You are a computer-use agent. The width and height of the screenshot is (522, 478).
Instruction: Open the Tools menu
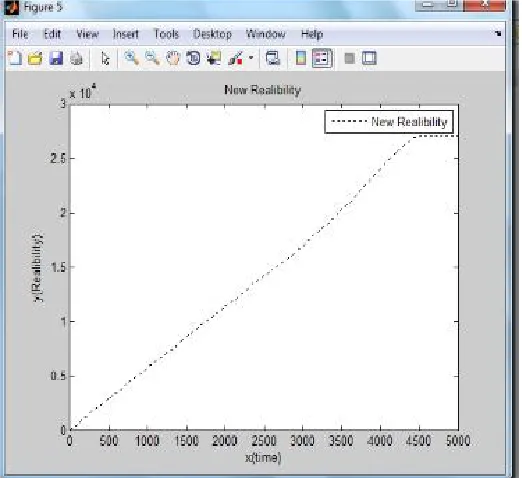(x=166, y=34)
